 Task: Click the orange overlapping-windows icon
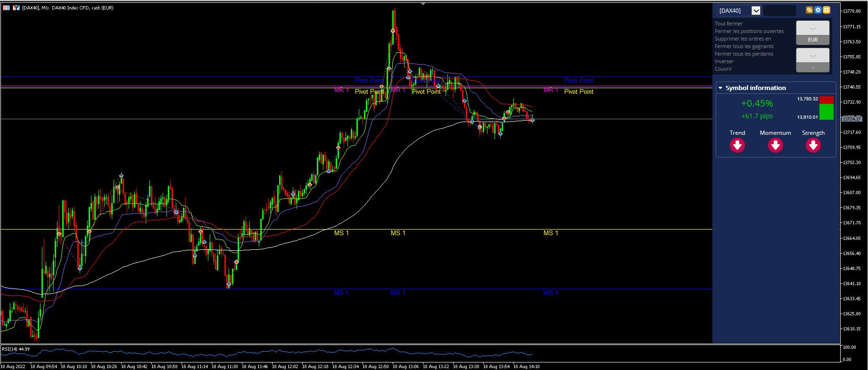point(810,10)
